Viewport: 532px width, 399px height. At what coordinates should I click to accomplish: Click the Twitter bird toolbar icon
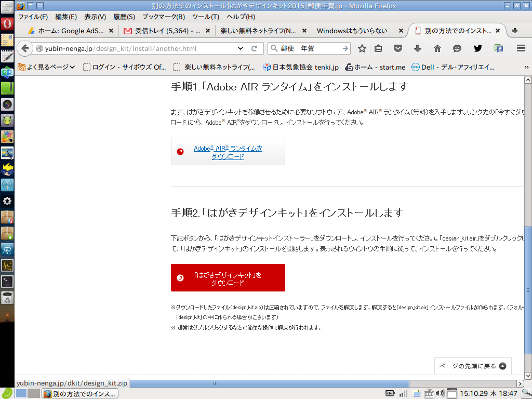478,48
